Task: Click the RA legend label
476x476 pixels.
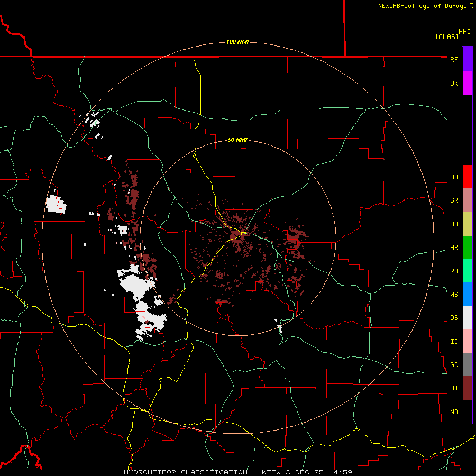Action: click(x=454, y=271)
